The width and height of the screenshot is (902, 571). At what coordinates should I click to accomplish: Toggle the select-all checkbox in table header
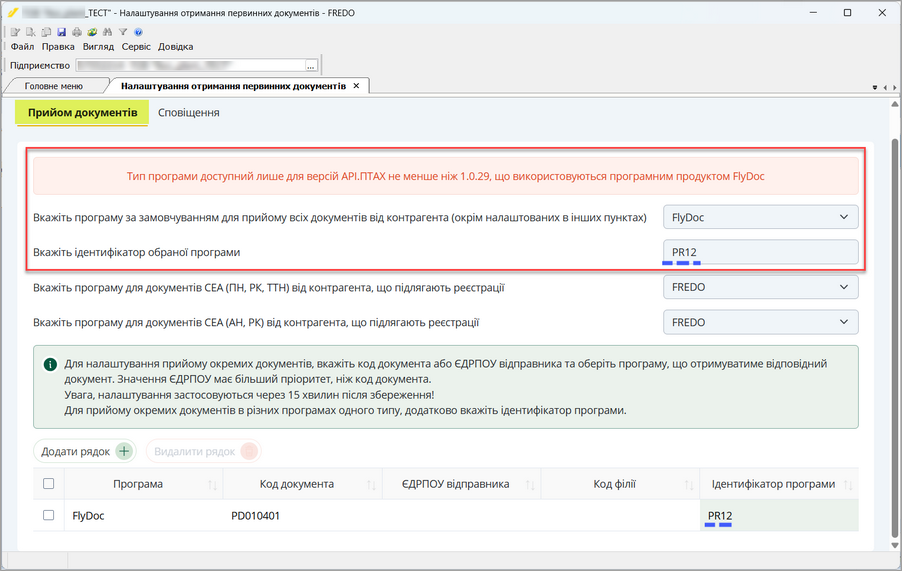(49, 484)
